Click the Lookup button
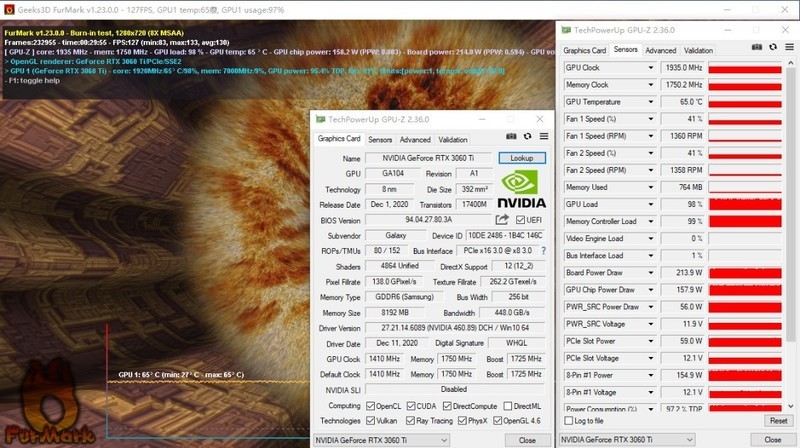800x448 pixels. (x=522, y=158)
